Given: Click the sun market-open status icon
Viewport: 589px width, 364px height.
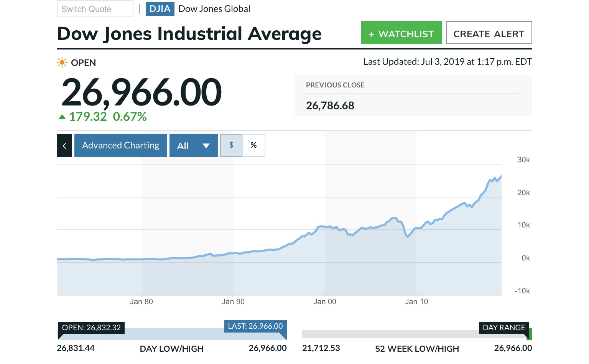Looking at the screenshot, I should click(x=62, y=63).
